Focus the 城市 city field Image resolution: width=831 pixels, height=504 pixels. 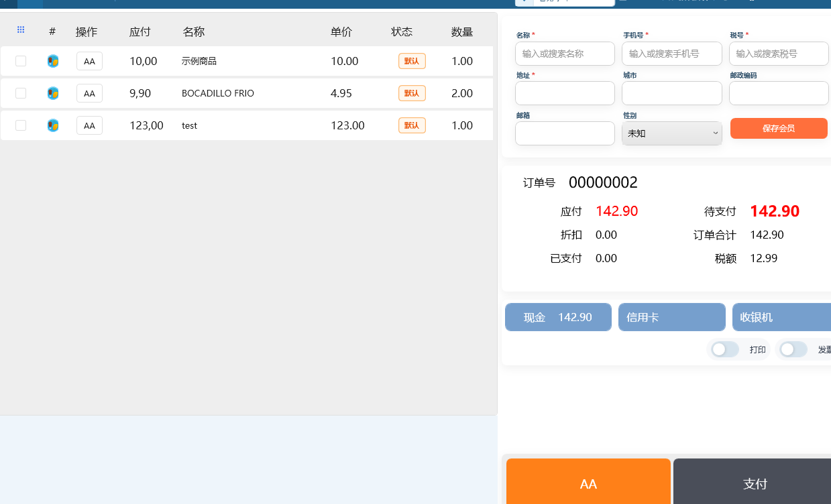[x=672, y=93]
